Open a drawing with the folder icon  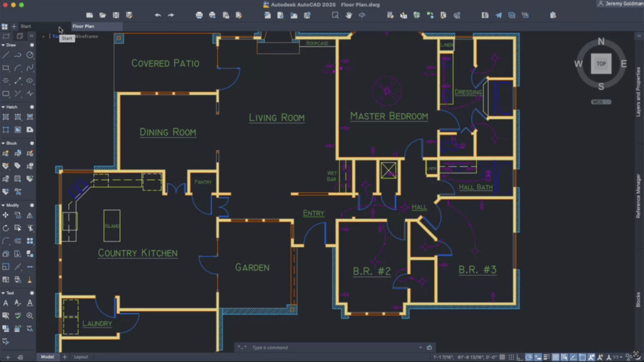(103, 15)
